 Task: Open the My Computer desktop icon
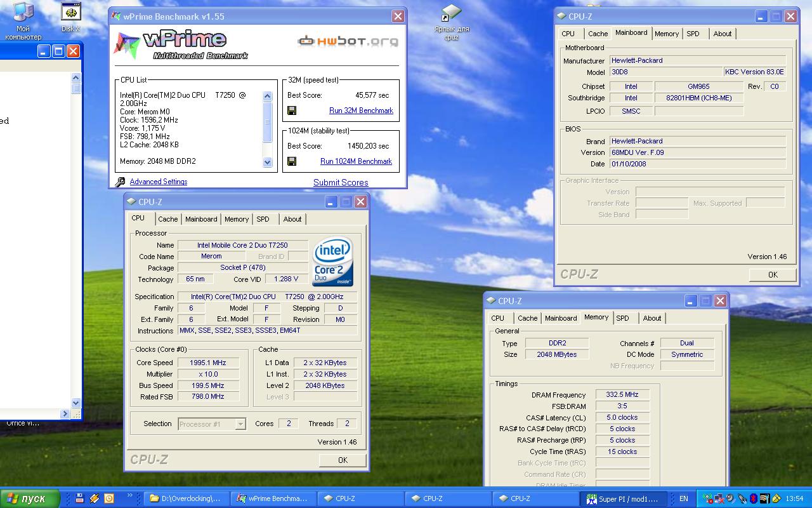23,21
